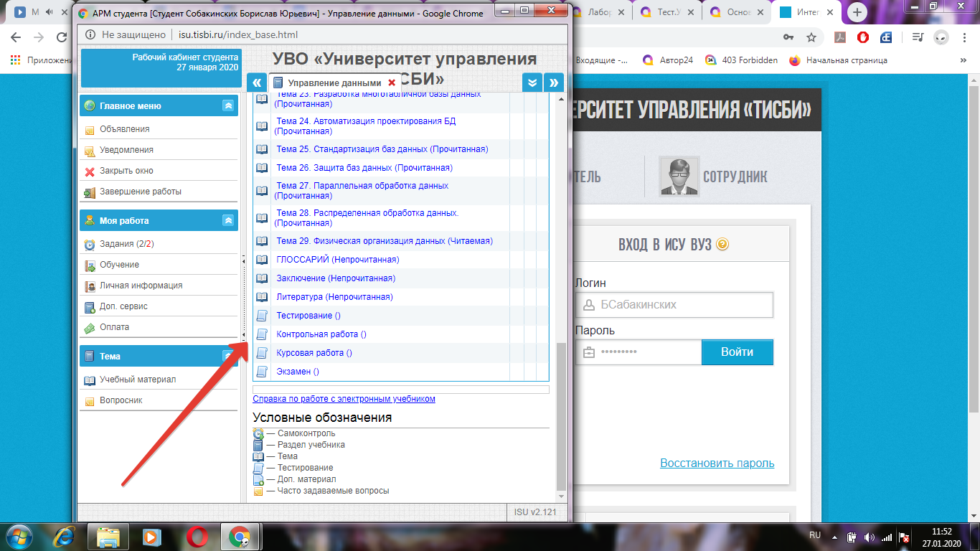This screenshot has height=551, width=980.
Task: Expand tab list with double-down arrow
Action: point(532,83)
